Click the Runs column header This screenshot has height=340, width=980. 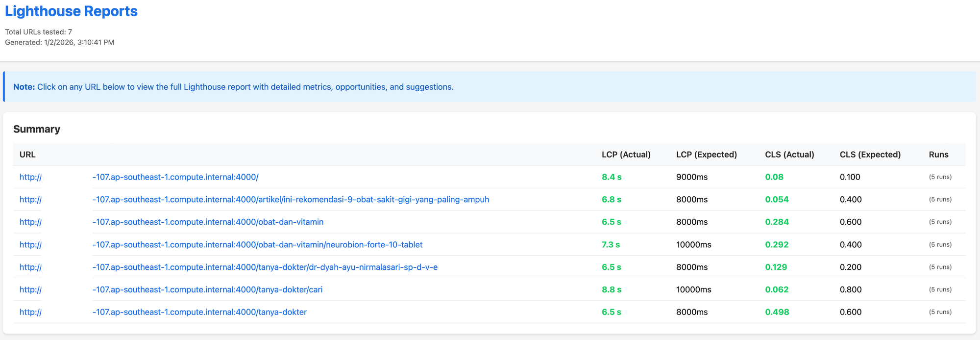938,155
